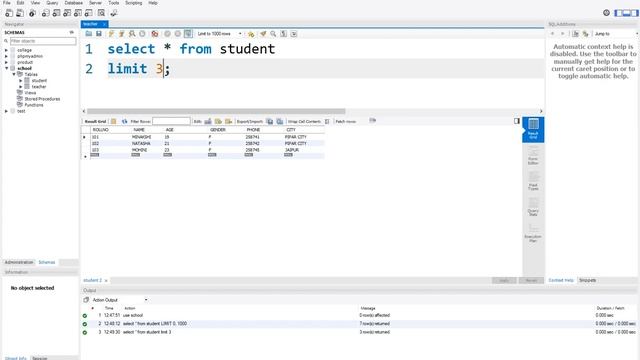Toggle the left sidebar panel visibility
The width and height of the screenshot is (640, 360).
coord(619,13)
